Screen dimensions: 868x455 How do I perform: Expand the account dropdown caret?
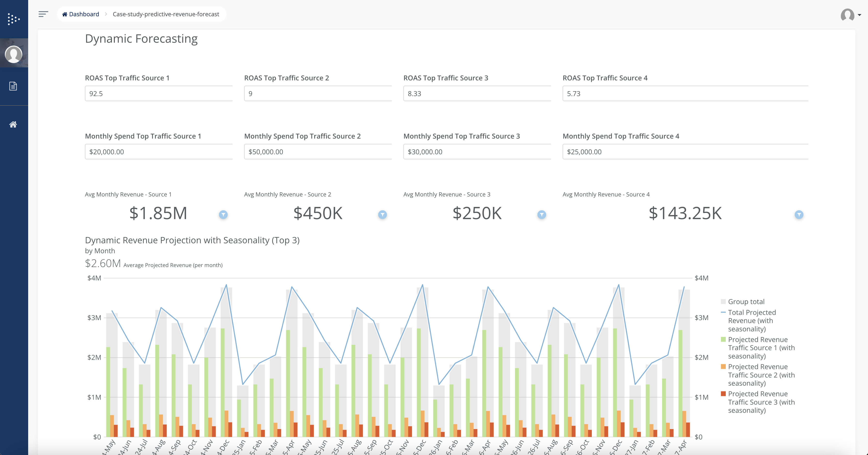tap(859, 15)
